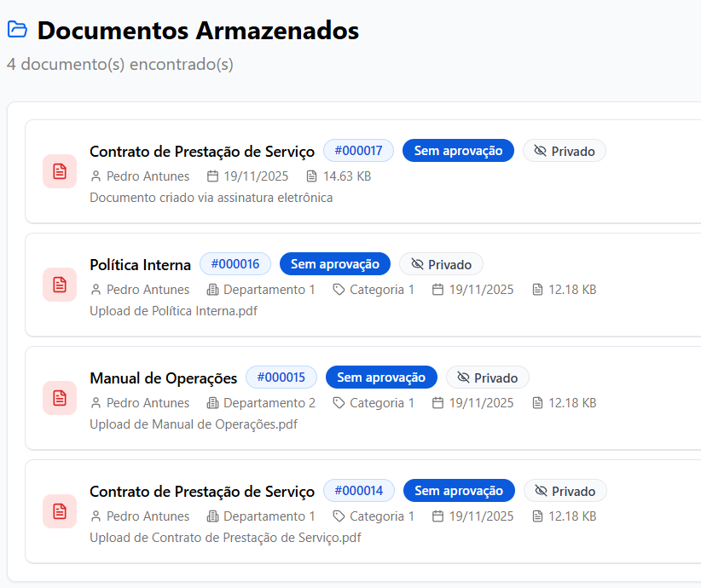Click the red PDF icon for Política Interna
Screen dimensions: 701x588
point(59,285)
